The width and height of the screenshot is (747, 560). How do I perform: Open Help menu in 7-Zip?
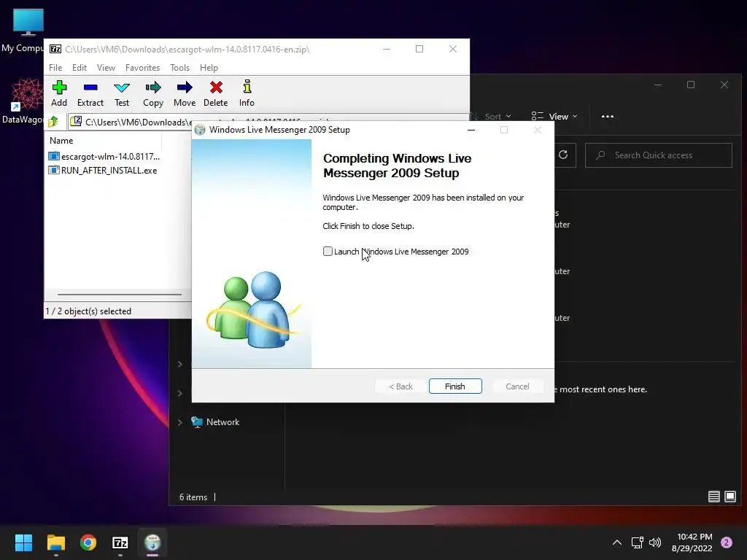(209, 68)
